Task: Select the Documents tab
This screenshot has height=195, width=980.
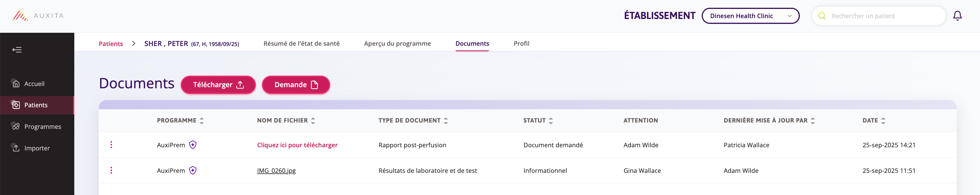Action: click(x=472, y=43)
